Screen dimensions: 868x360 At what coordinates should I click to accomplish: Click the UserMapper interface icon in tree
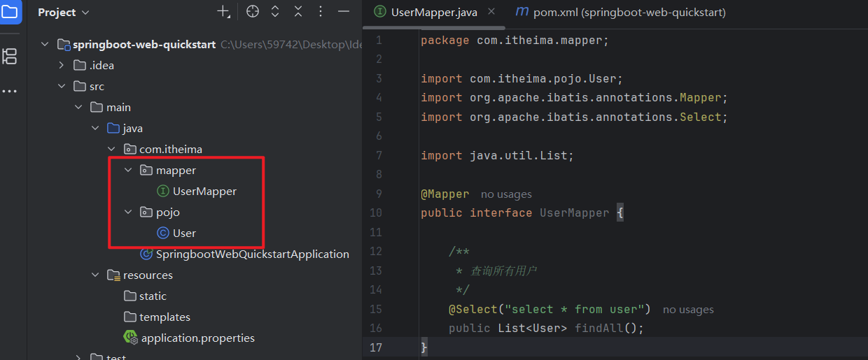pos(163,192)
